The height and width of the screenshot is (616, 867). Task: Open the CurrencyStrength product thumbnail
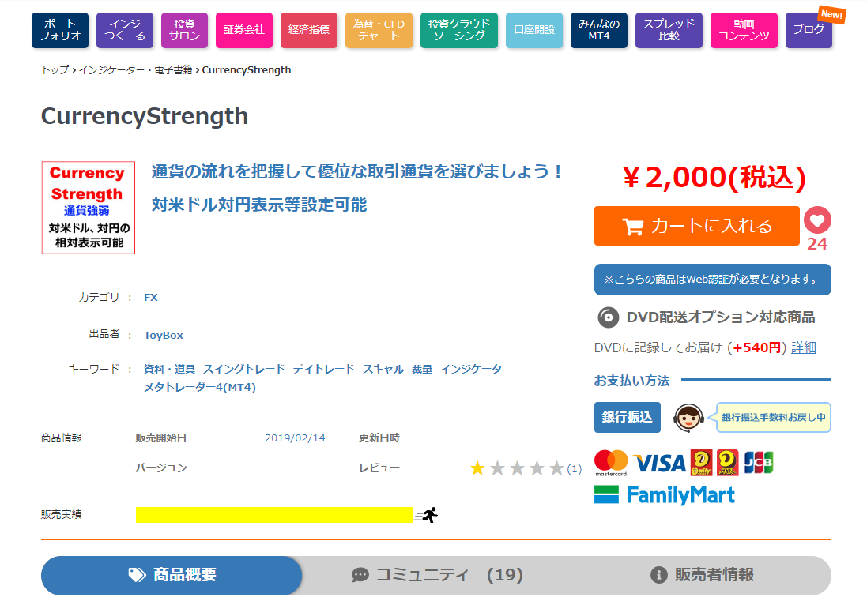(x=89, y=208)
